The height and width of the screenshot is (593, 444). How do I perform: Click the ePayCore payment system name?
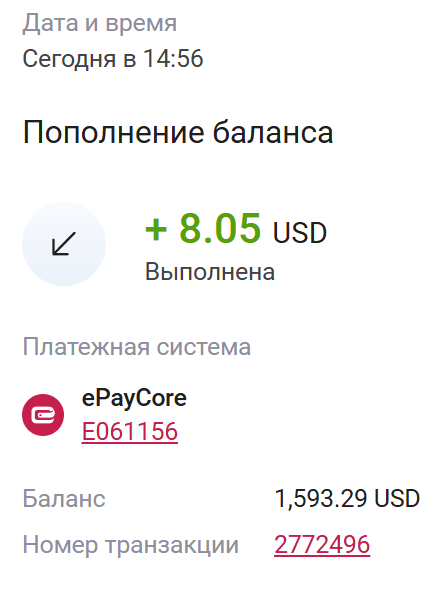coord(134,399)
